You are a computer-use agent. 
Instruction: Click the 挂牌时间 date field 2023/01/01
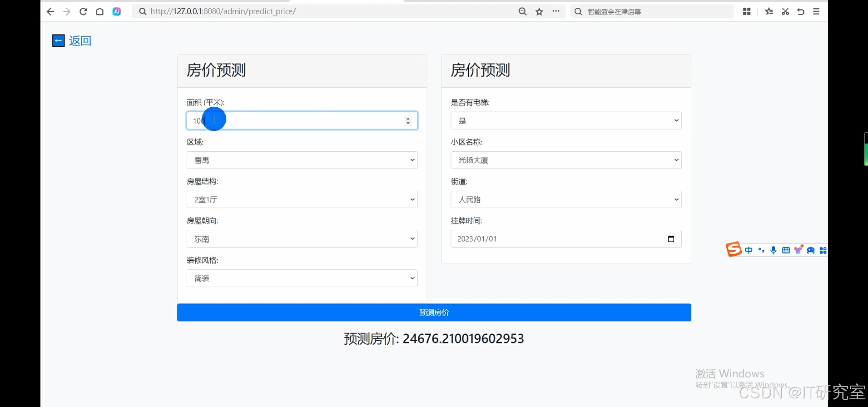566,239
